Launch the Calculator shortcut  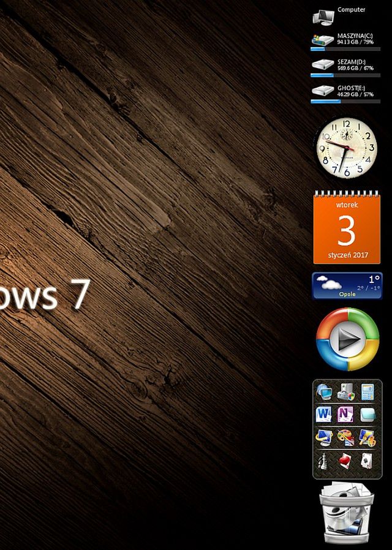point(367,392)
